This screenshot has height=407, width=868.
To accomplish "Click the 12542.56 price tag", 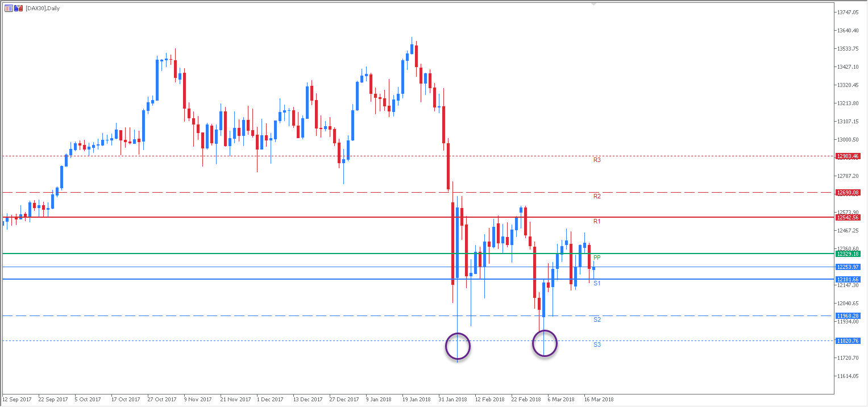I will (848, 218).
